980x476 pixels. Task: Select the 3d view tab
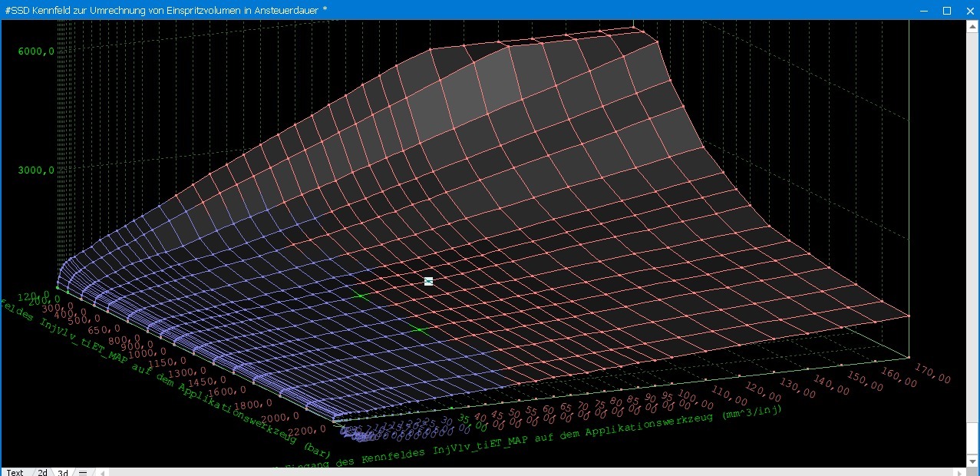(x=63, y=471)
